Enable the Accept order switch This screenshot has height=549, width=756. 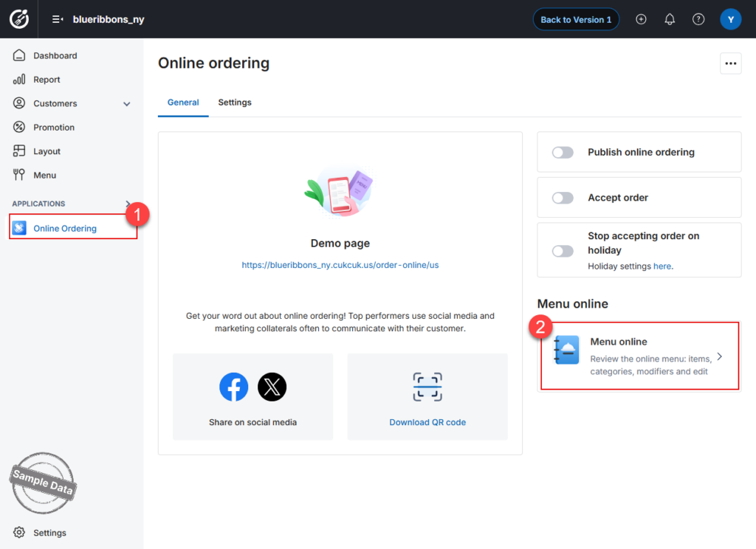point(563,198)
